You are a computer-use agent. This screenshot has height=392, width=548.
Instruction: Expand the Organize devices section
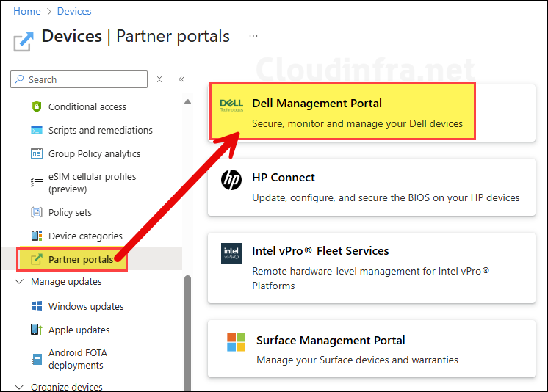tap(19, 387)
